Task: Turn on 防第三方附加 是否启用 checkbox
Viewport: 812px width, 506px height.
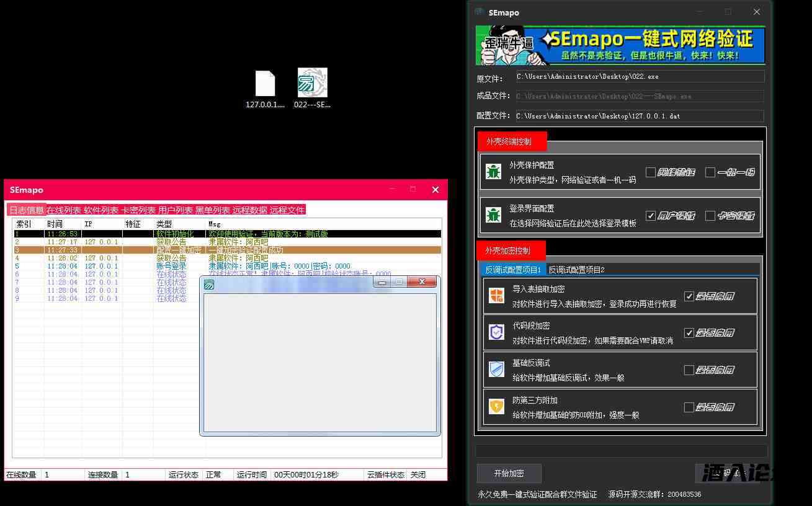Action: 689,407
